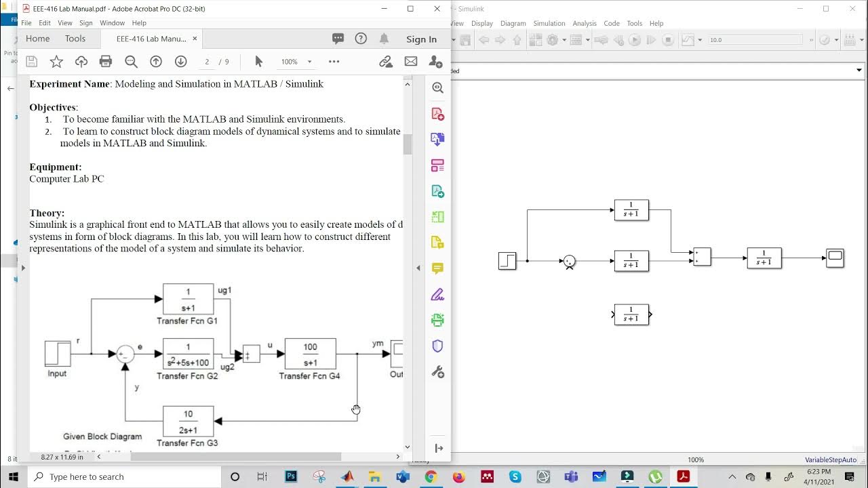Go to the next page with the down arrow
The image size is (868, 488).
pyautogui.click(x=180, y=62)
